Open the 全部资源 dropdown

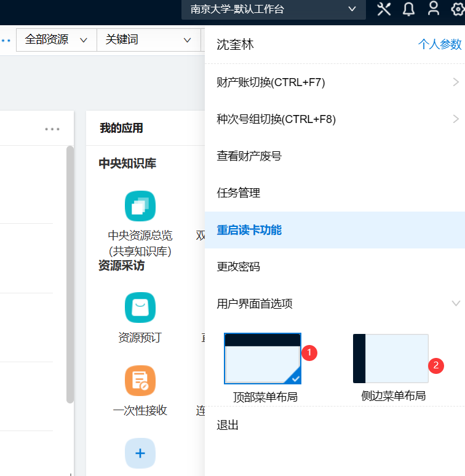57,40
